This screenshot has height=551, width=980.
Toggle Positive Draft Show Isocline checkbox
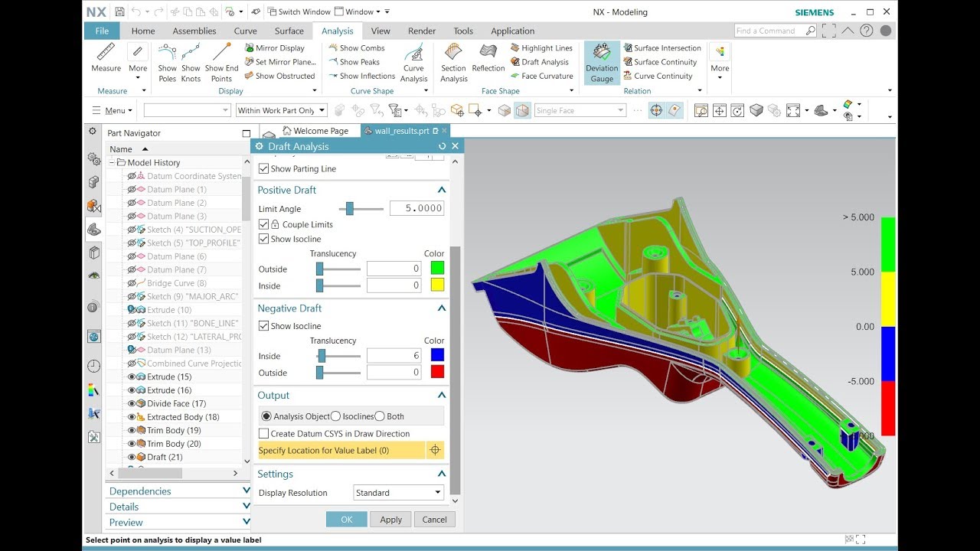tap(263, 239)
